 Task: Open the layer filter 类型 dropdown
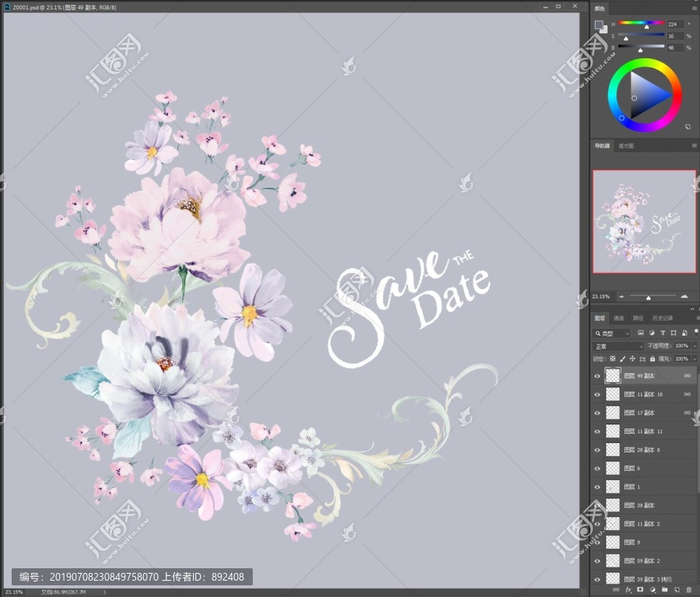pyautogui.click(x=611, y=333)
